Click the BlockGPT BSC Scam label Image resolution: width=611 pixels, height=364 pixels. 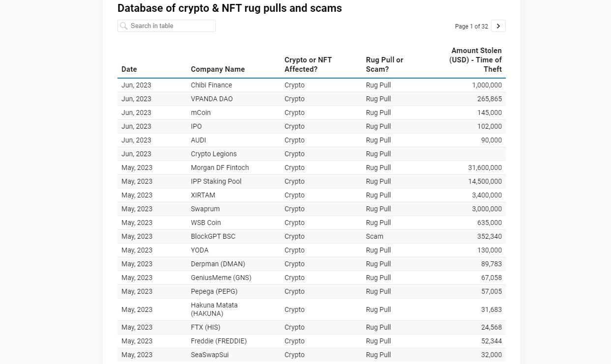(x=375, y=236)
